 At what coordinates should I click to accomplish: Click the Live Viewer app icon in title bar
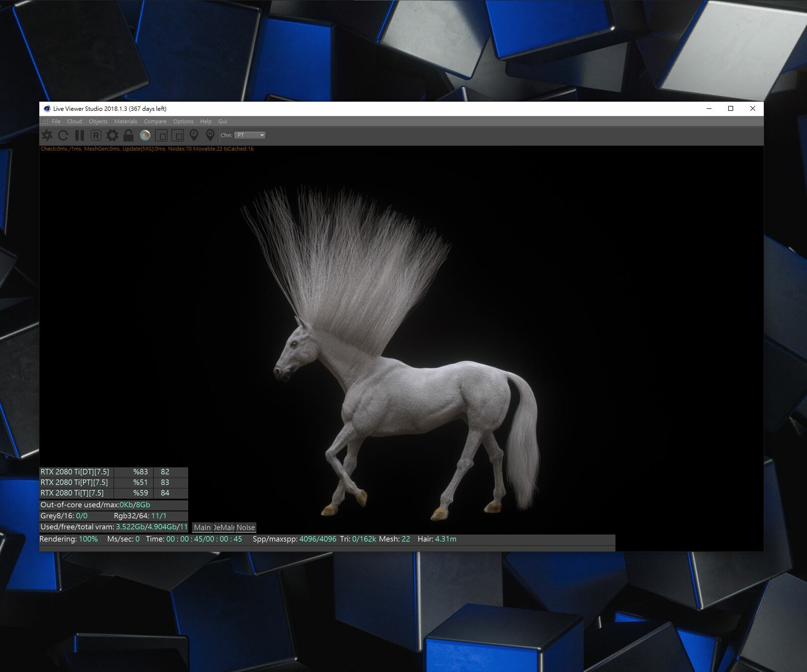pos(47,108)
